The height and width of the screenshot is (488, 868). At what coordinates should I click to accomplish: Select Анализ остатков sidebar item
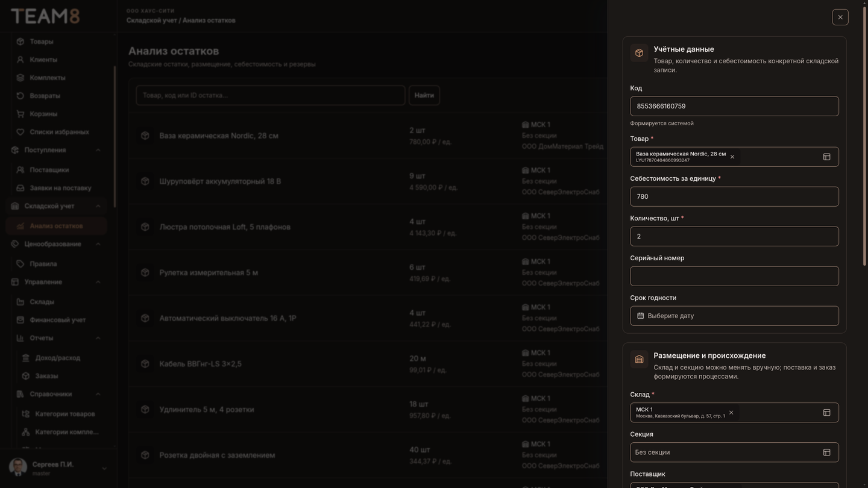tap(57, 226)
